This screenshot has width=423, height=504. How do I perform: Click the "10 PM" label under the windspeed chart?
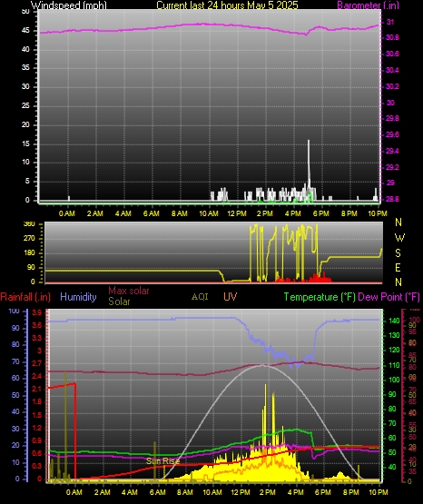[378, 213]
